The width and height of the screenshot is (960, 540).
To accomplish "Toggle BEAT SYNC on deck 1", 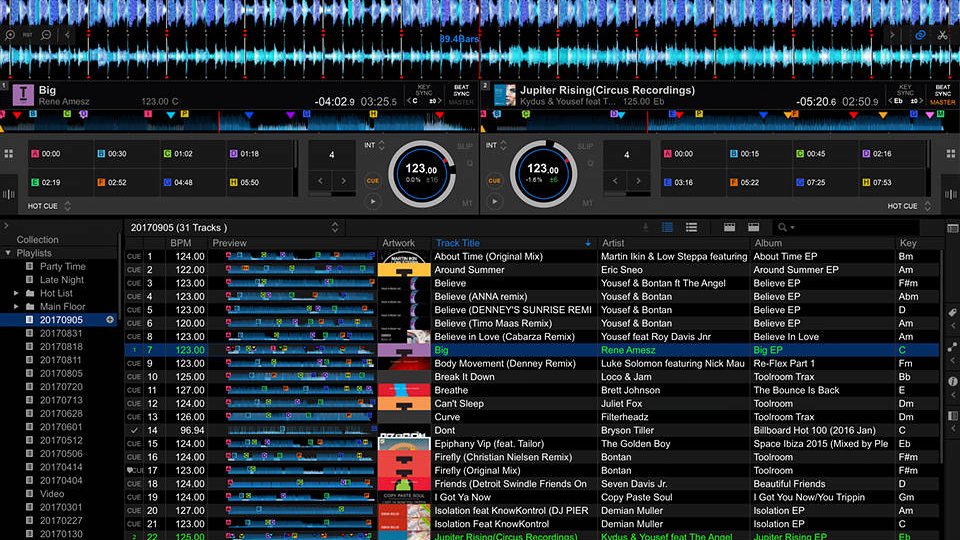I will coord(461,91).
